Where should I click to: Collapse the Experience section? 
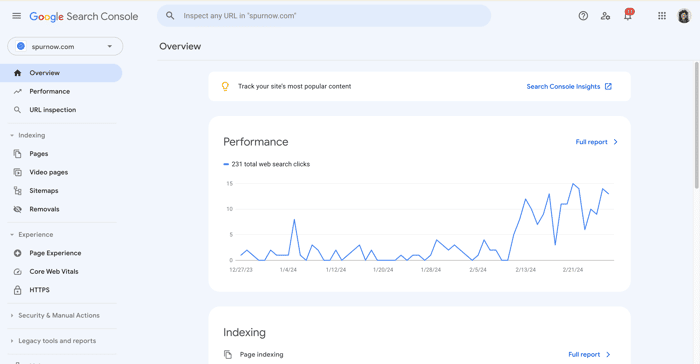(32, 234)
